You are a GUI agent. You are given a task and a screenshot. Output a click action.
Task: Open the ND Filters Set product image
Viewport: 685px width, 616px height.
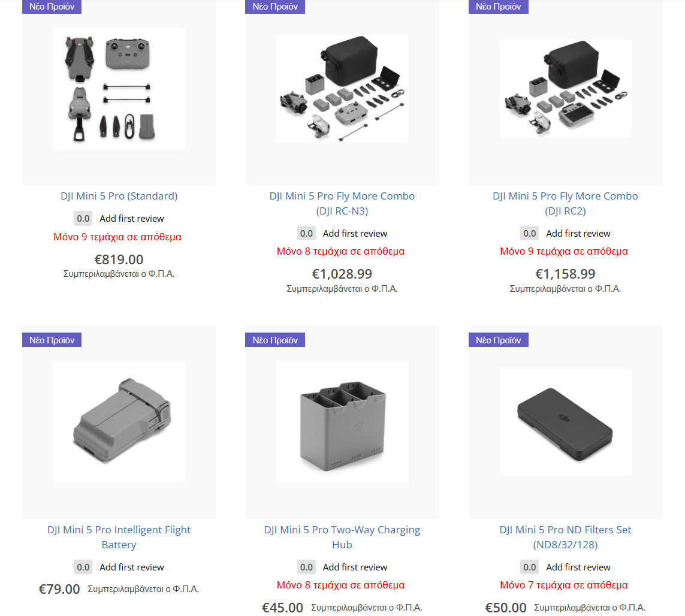[565, 422]
